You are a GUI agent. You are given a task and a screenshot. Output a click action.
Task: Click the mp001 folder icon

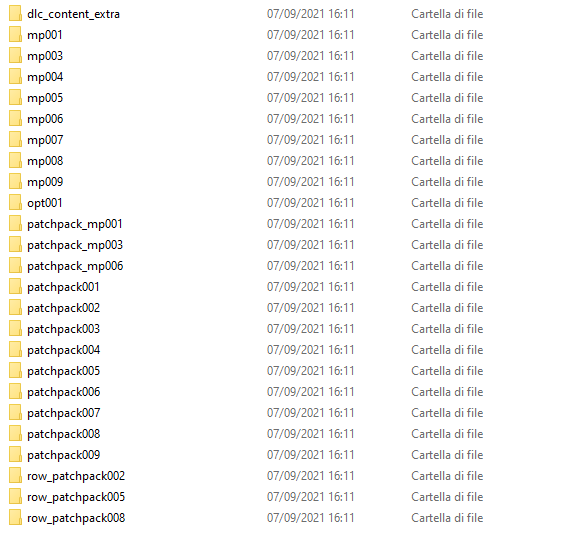click(x=15, y=35)
